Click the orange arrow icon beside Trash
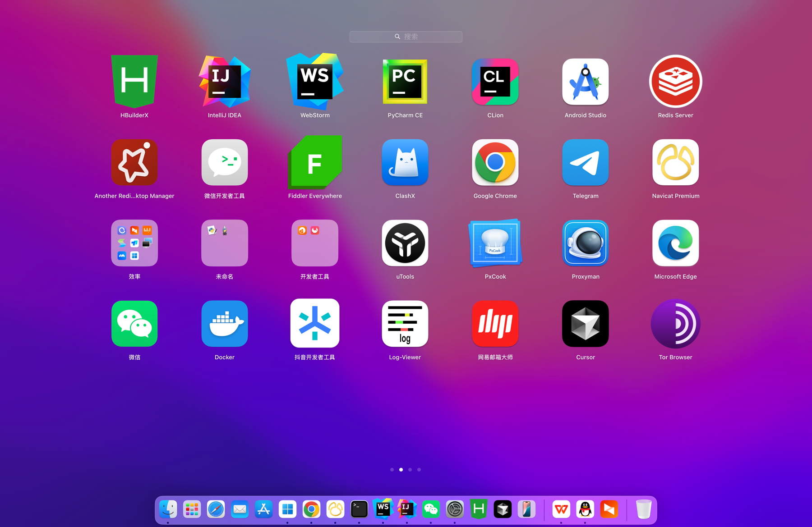The height and width of the screenshot is (527, 812). tap(609, 509)
